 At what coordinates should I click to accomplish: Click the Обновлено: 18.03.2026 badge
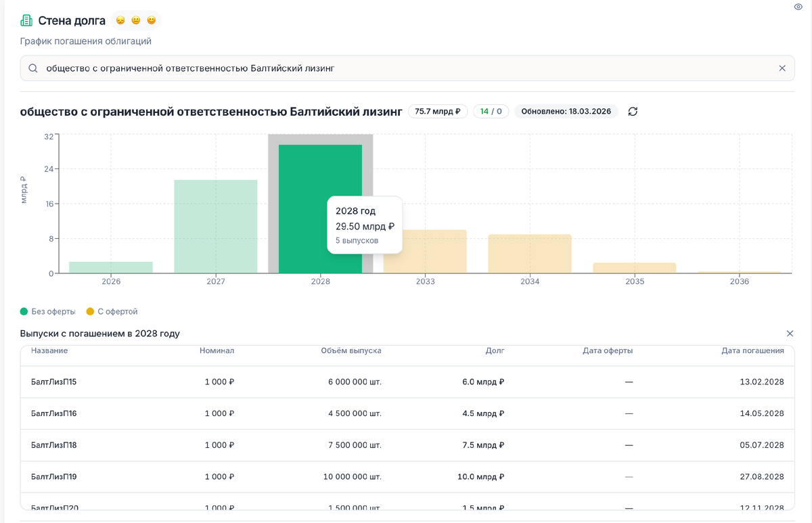(566, 111)
